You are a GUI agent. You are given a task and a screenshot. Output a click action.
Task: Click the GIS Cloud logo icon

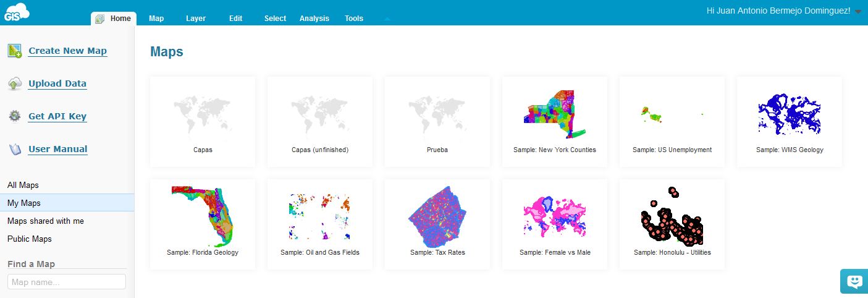[x=16, y=11]
